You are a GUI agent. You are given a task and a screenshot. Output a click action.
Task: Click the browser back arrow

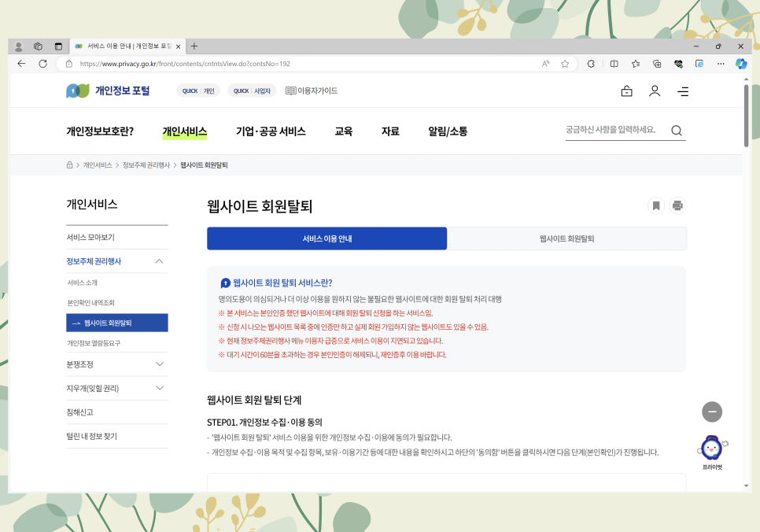(21, 64)
